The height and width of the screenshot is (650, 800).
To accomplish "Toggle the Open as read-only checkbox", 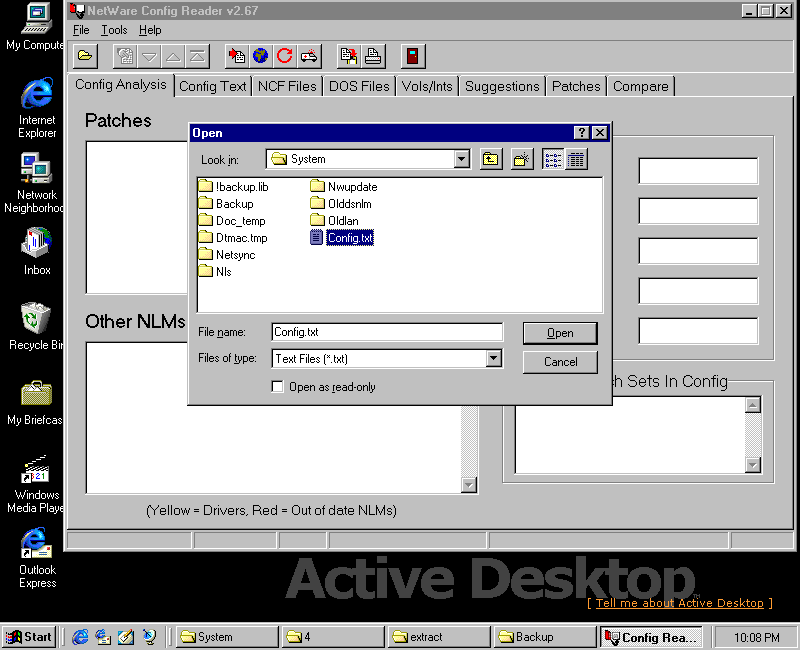I will pyautogui.click(x=278, y=387).
